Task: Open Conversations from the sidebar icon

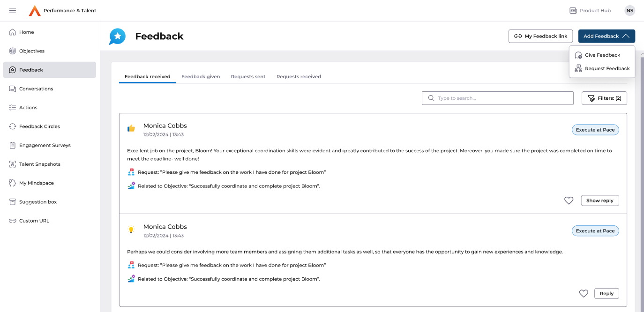Action: pos(13,89)
